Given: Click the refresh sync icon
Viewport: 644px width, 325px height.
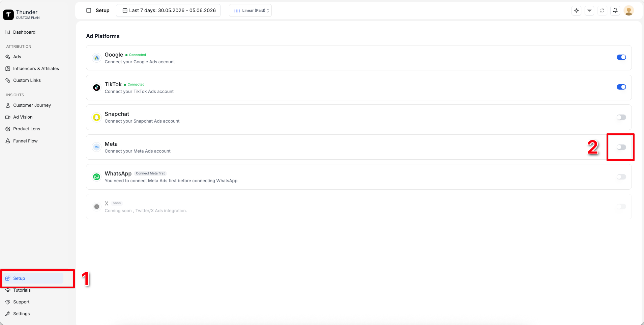Looking at the screenshot, I should [602, 10].
